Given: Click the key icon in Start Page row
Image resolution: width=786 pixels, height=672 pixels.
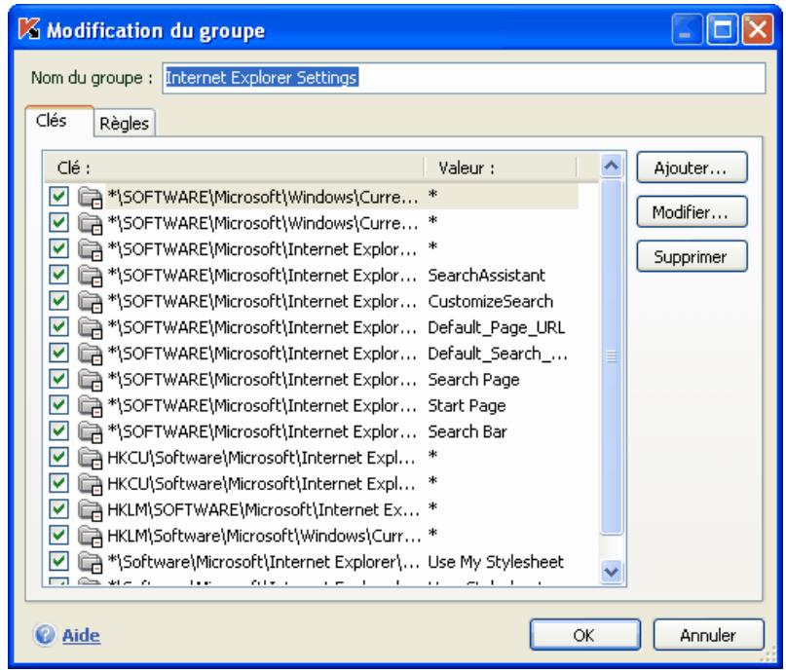Looking at the screenshot, I should (x=91, y=405).
